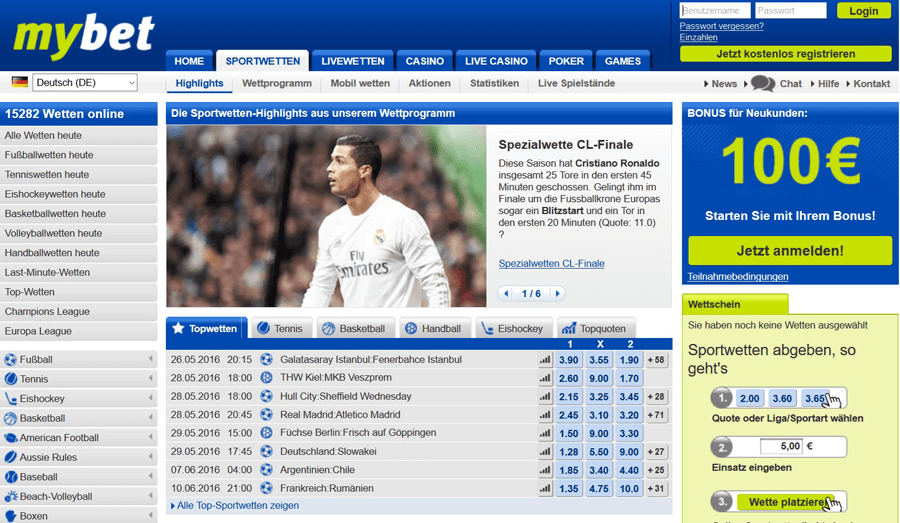Click the mybet logo
Image resolution: width=900 pixels, height=523 pixels.
click(84, 36)
